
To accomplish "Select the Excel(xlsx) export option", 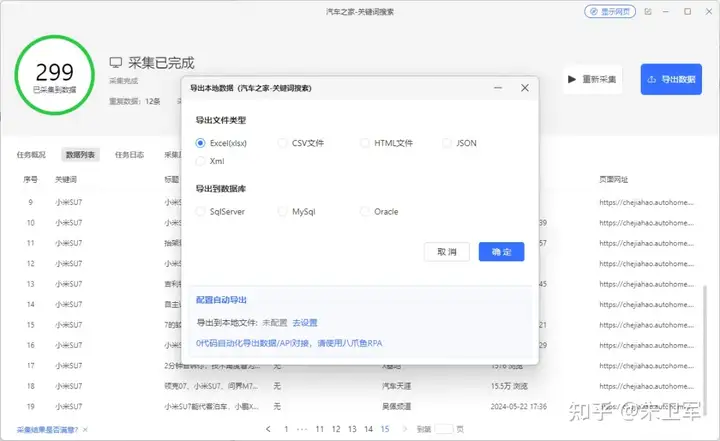I will 221,143.
